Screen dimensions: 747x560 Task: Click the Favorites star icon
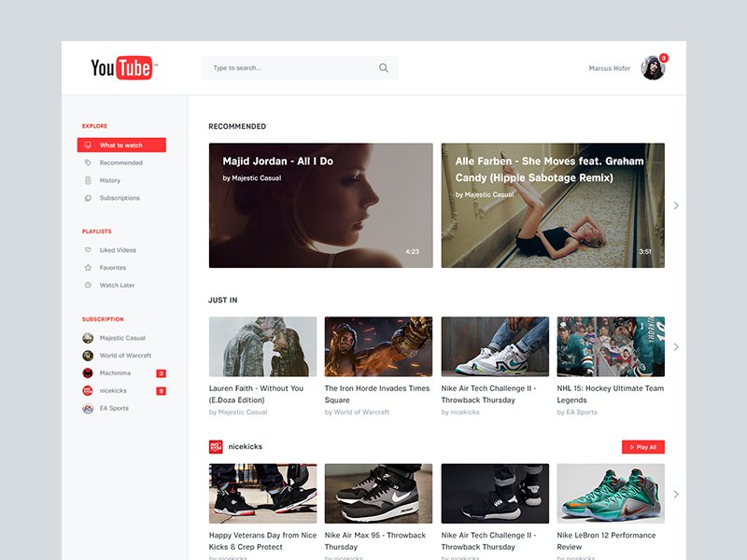[88, 268]
